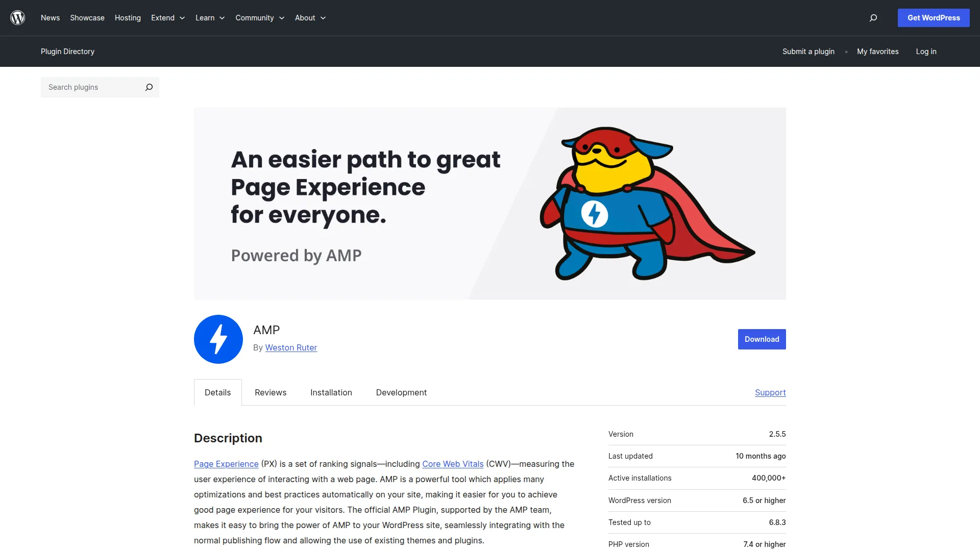Follow the Core Web Vitals link

click(453, 464)
